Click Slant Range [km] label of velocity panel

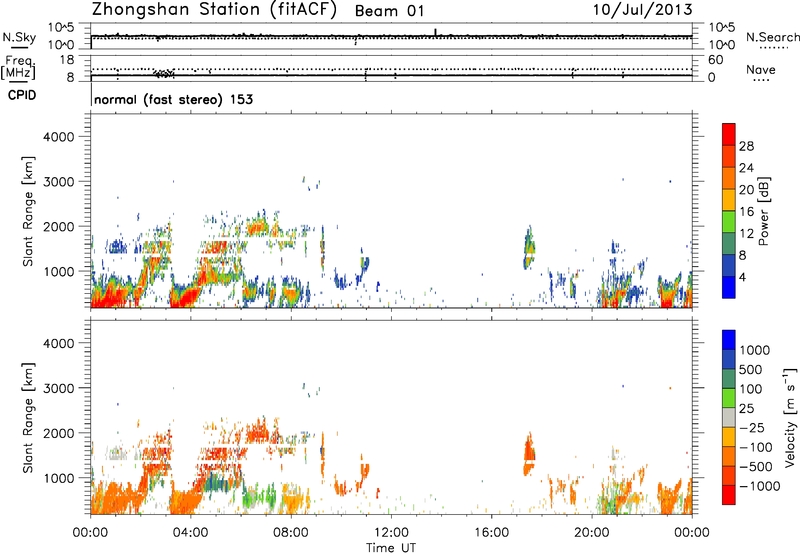tap(28, 418)
